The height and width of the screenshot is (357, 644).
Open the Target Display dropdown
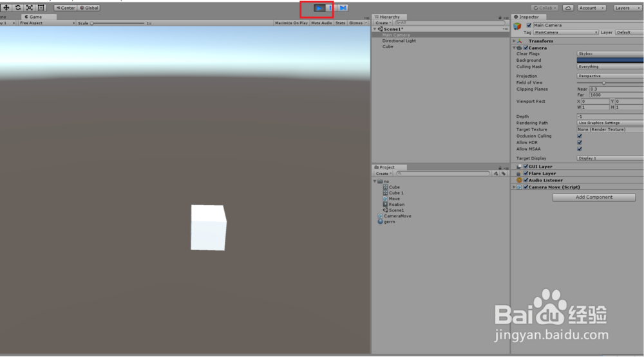point(610,158)
